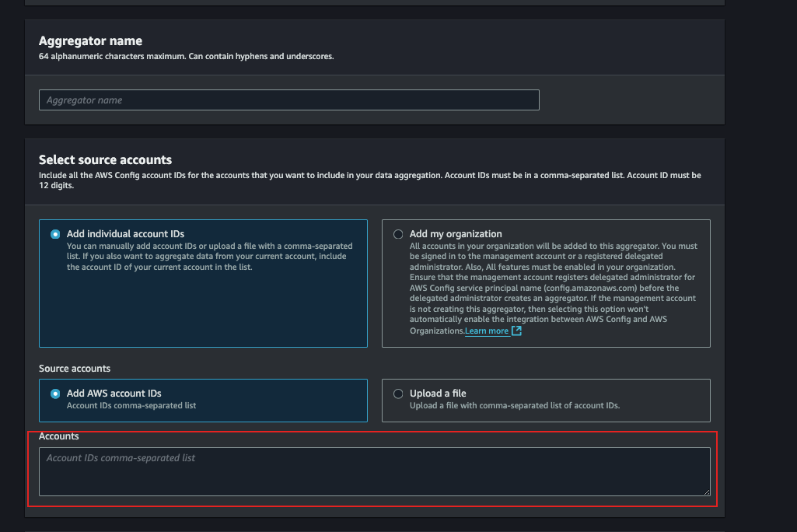The image size is (797, 532).
Task: Select the Add individual account IDs radio button
Action: [x=55, y=234]
